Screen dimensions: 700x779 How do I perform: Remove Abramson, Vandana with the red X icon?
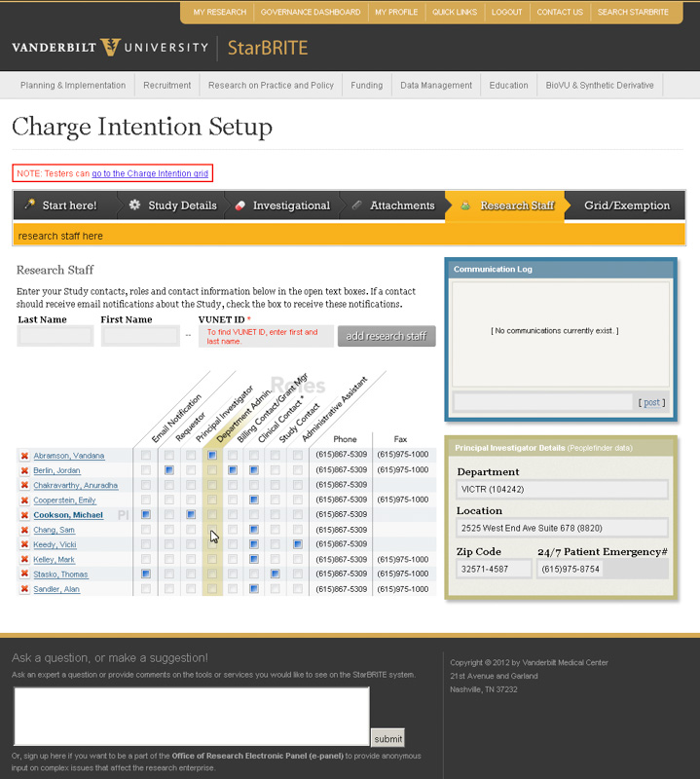(x=24, y=456)
